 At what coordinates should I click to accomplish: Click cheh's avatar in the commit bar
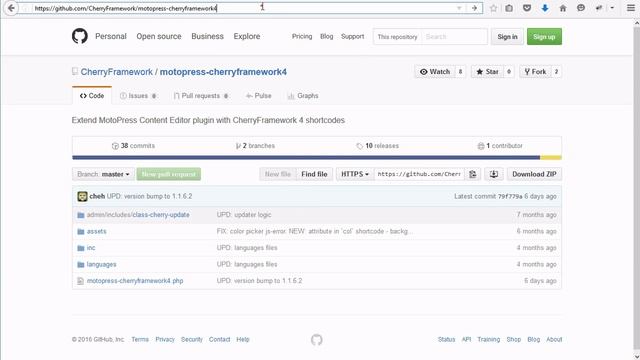pyautogui.click(x=82, y=196)
